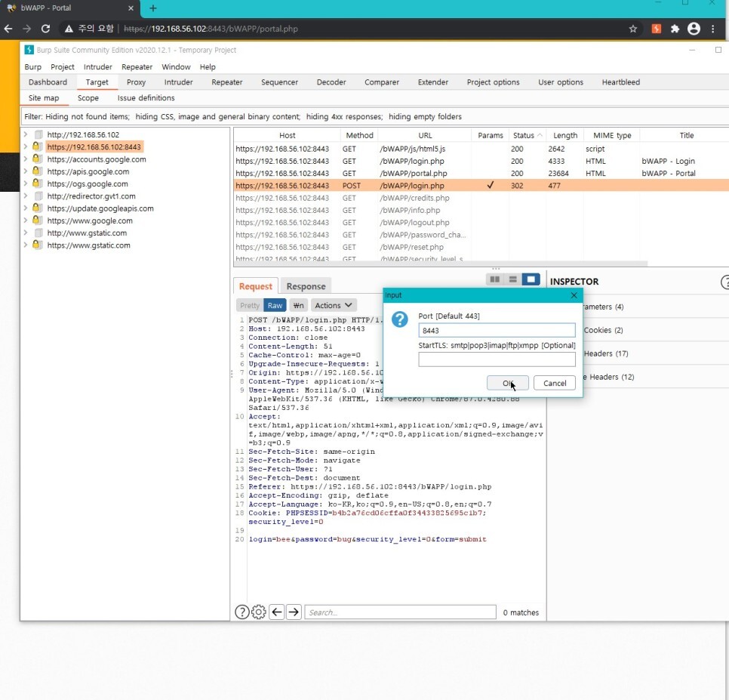Image resolution: width=729 pixels, height=700 pixels.
Task: Open the Actions dropdown
Action: click(x=334, y=305)
